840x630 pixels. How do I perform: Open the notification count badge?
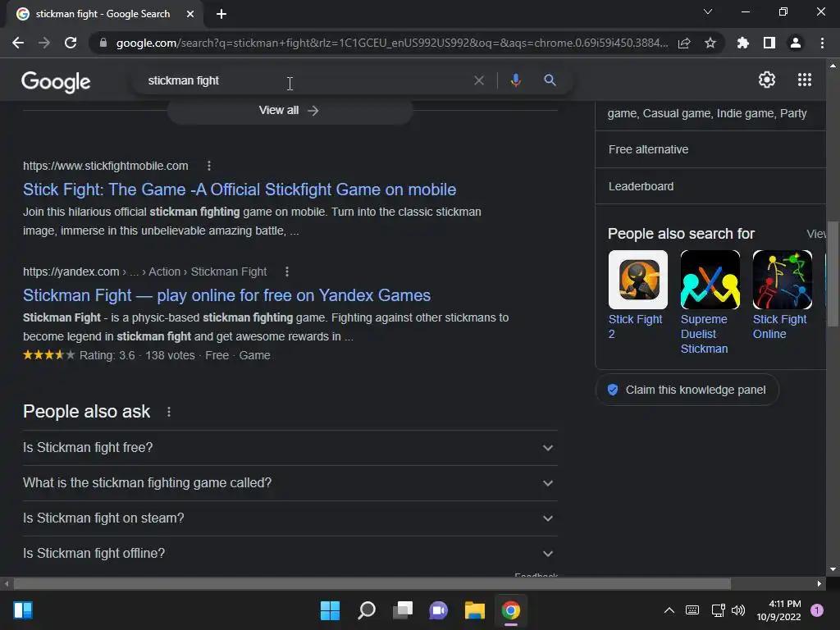point(817,610)
